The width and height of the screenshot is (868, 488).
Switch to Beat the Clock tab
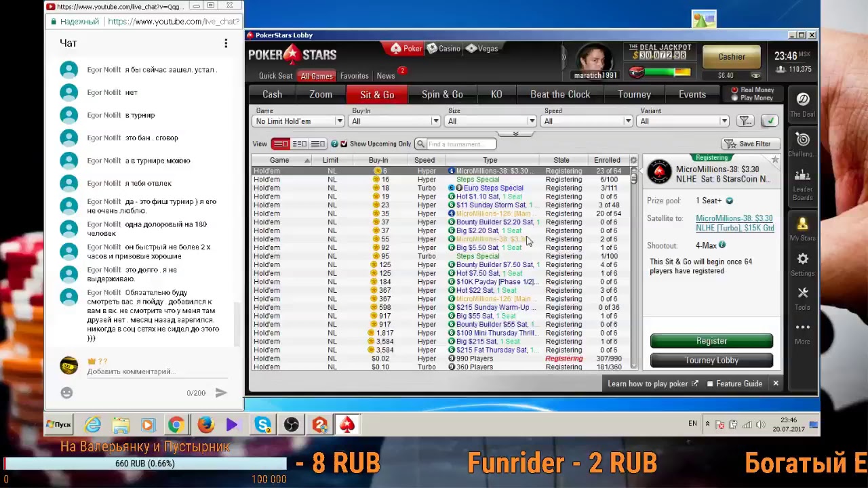tap(560, 94)
